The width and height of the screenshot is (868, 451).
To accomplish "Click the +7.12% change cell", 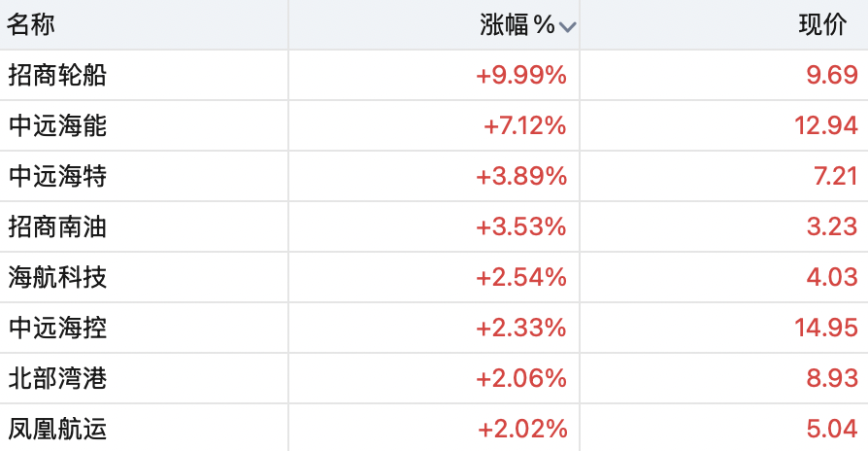I will [524, 126].
